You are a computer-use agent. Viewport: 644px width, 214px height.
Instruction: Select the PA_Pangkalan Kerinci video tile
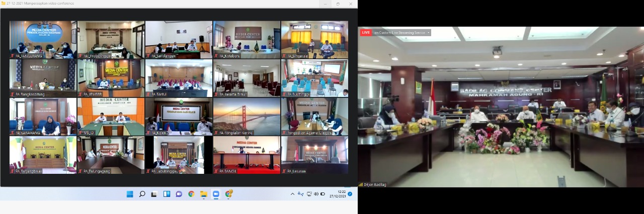pos(247,117)
